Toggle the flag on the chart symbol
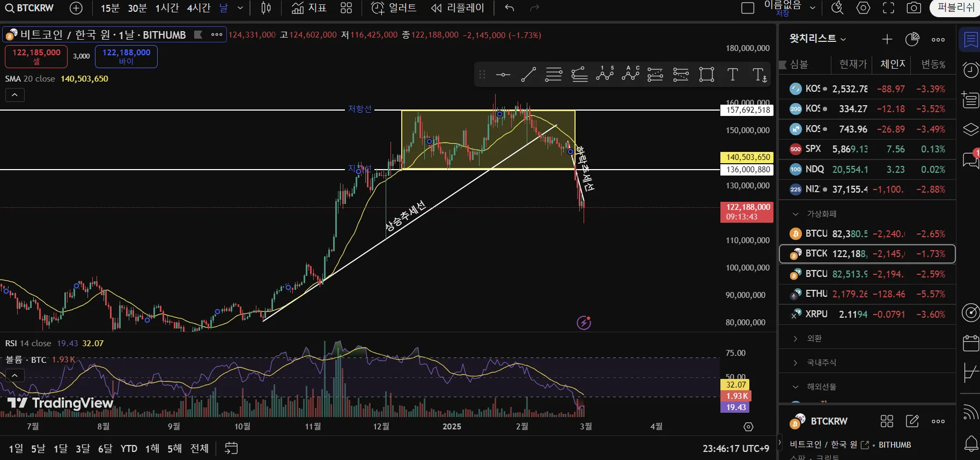The width and height of the screenshot is (980, 460). coord(198,35)
